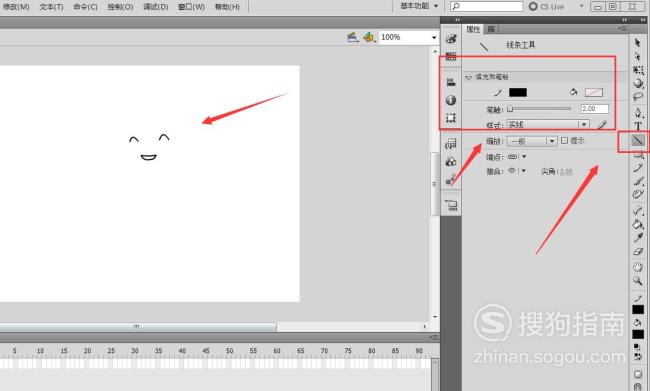This screenshot has height=391, width=650.
Task: Click the stroke height value field
Action: pyautogui.click(x=595, y=109)
